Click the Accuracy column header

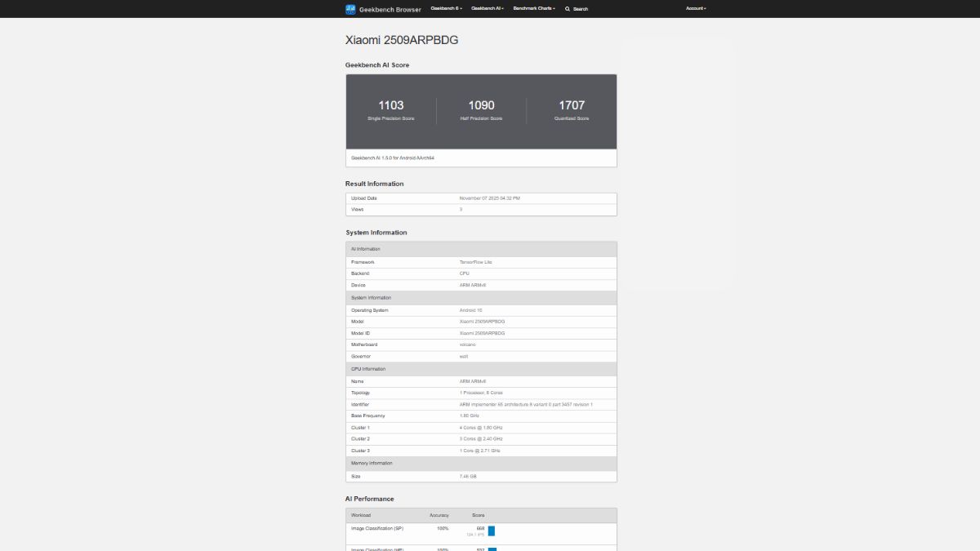click(439, 515)
